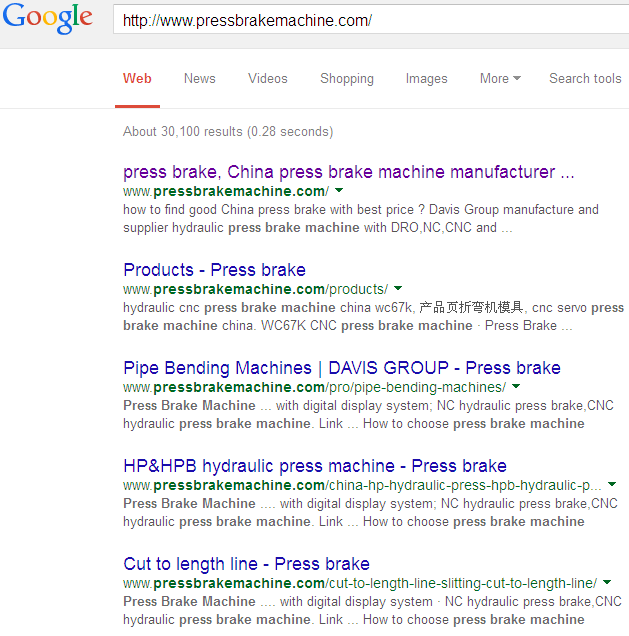Open the 'Pipe Bending Machines | DAVIS GROUP' result

(x=342, y=368)
